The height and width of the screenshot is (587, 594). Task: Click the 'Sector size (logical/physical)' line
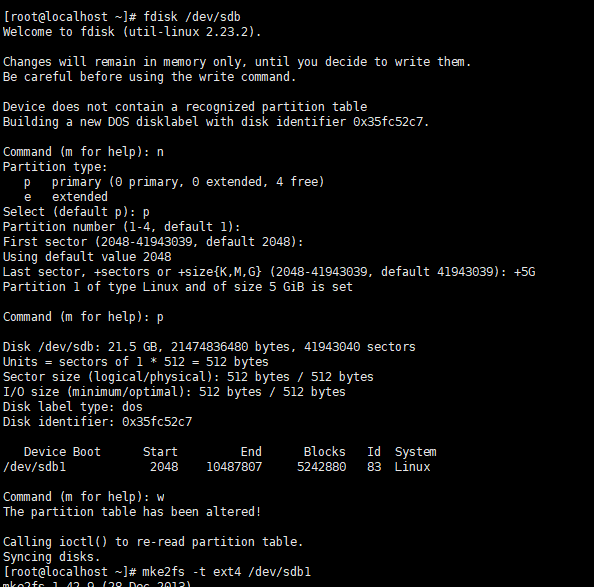point(188,377)
